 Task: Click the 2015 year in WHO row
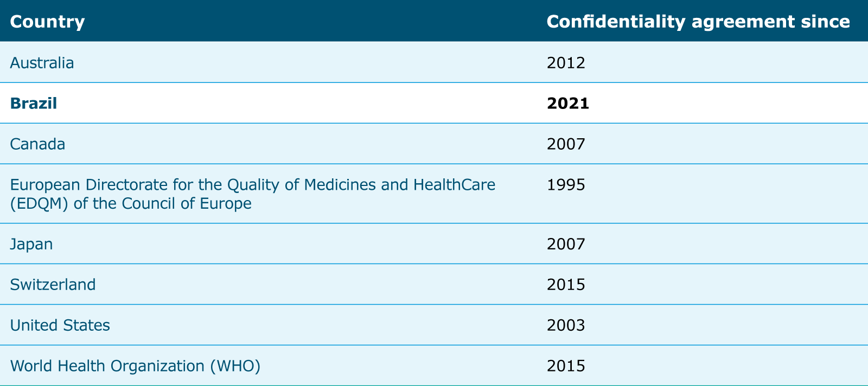[566, 366]
